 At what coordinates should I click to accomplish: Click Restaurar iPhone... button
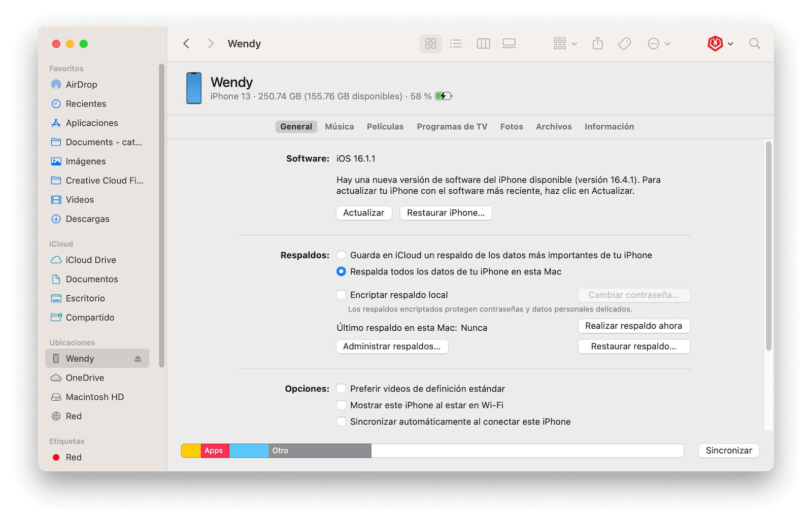point(446,213)
